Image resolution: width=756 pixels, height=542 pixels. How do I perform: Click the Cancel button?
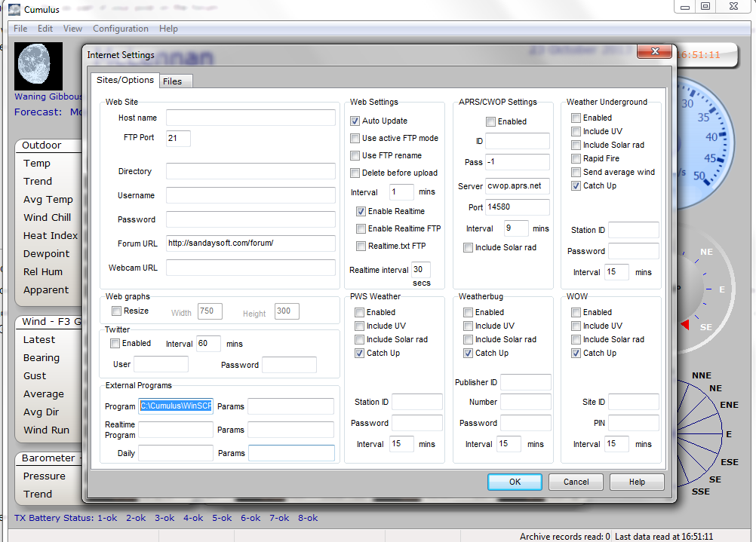(x=576, y=482)
